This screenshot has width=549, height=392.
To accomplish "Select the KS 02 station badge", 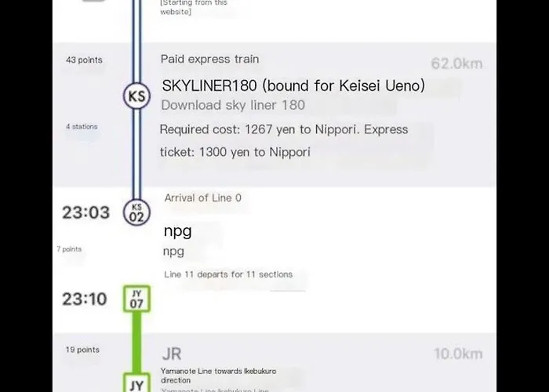I will click(x=137, y=212).
